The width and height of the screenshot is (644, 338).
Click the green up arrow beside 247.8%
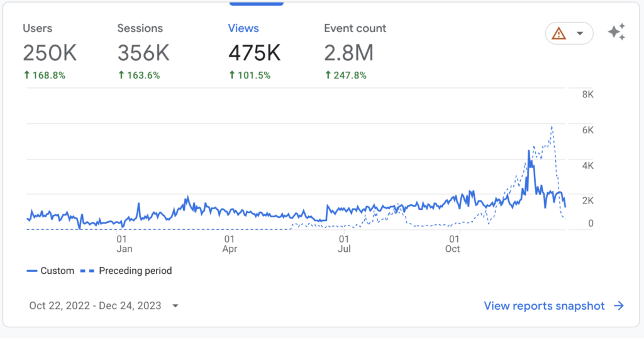pos(328,75)
